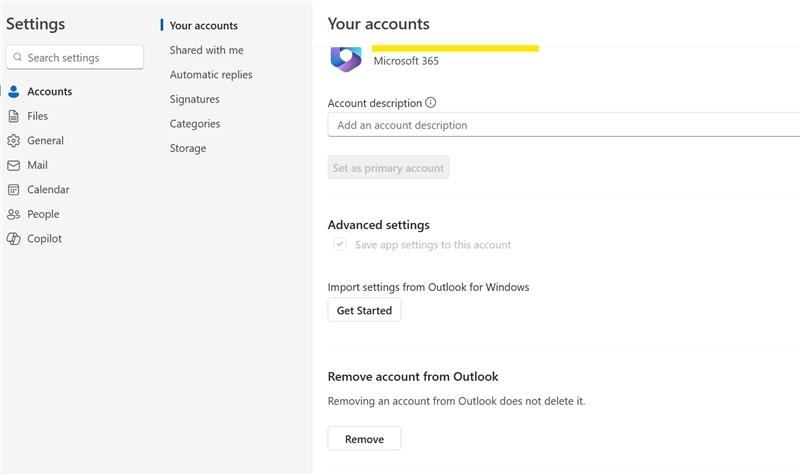Click the Advanced settings heading
800x475 pixels.
pyautogui.click(x=379, y=225)
